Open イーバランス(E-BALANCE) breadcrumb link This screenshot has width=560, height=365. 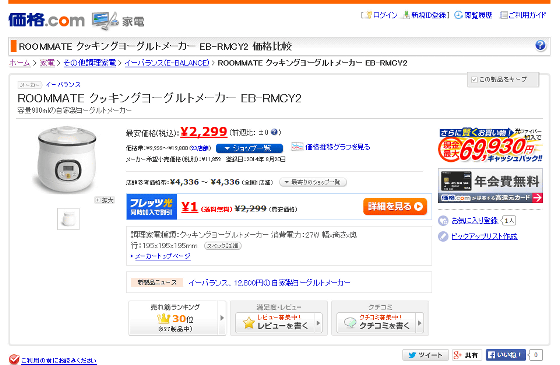click(167, 63)
